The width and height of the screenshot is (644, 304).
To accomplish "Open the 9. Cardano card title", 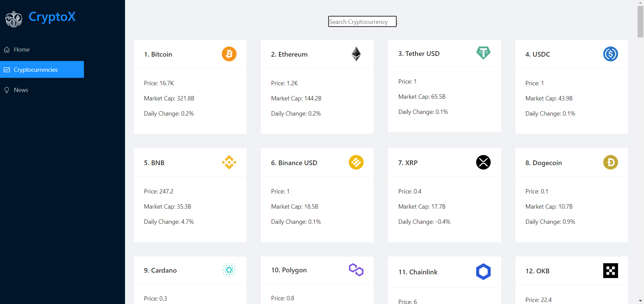I will click(160, 270).
